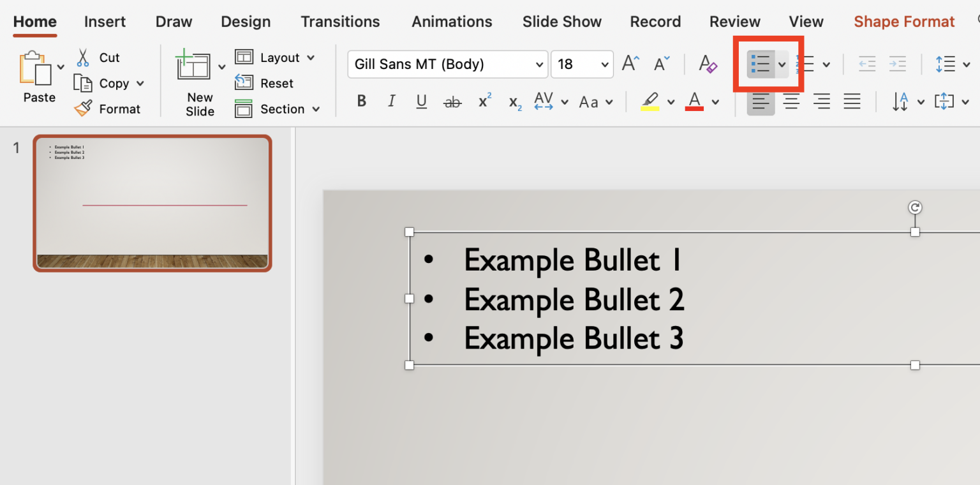Viewport: 980px width, 485px height.
Task: Center align text
Action: point(791,101)
